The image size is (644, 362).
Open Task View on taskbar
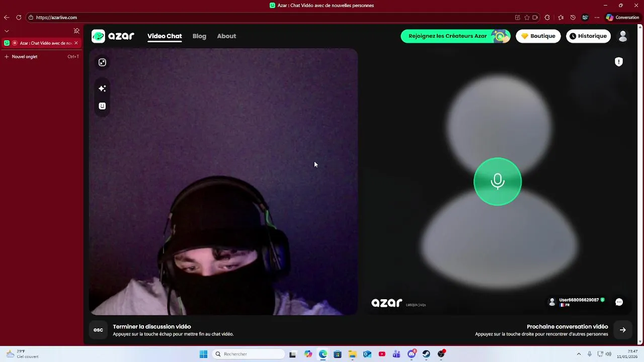(293, 354)
